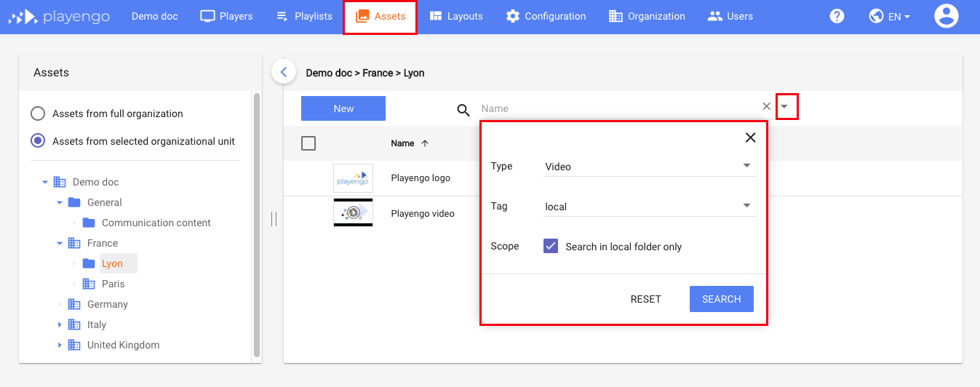Viewport: 980px width, 387px height.
Task: Expand the Paris node arrow
Action: pos(74,284)
